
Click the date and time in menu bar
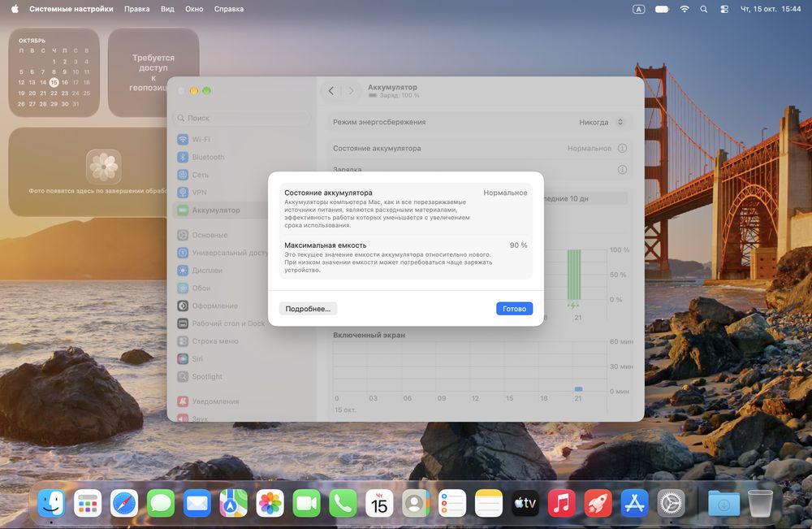click(x=771, y=9)
